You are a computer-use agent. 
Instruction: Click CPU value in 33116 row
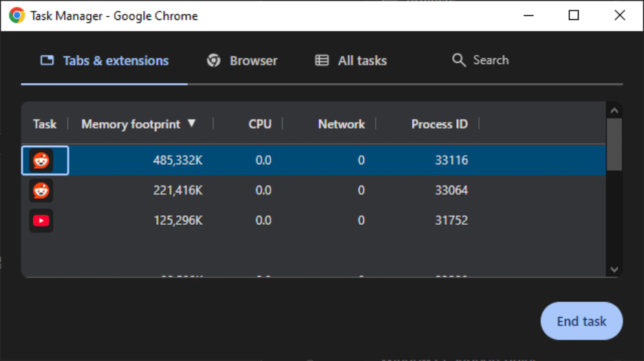pyautogui.click(x=264, y=160)
